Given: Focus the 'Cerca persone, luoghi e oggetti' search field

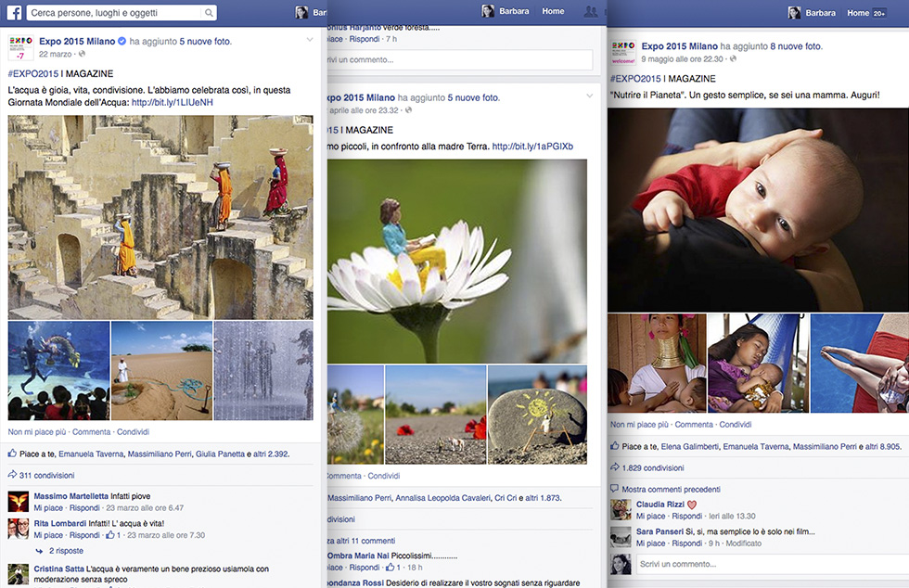Looking at the screenshot, I should coord(122,13).
